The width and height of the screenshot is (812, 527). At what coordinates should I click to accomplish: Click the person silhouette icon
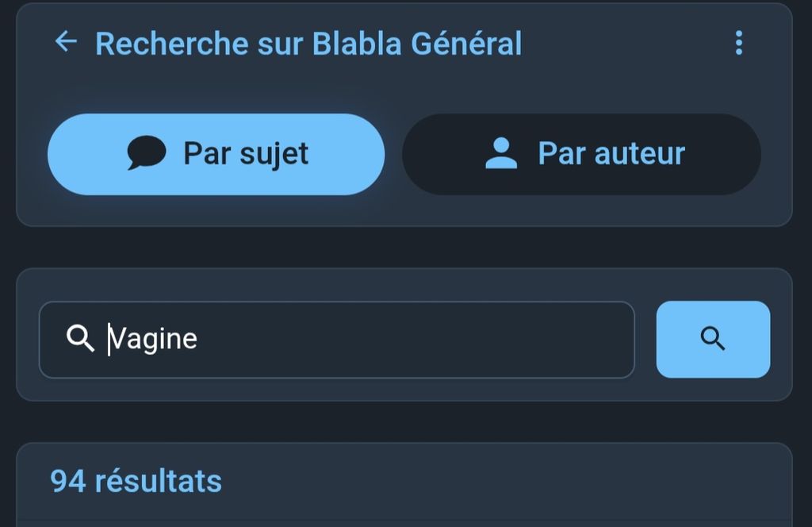[x=501, y=154]
